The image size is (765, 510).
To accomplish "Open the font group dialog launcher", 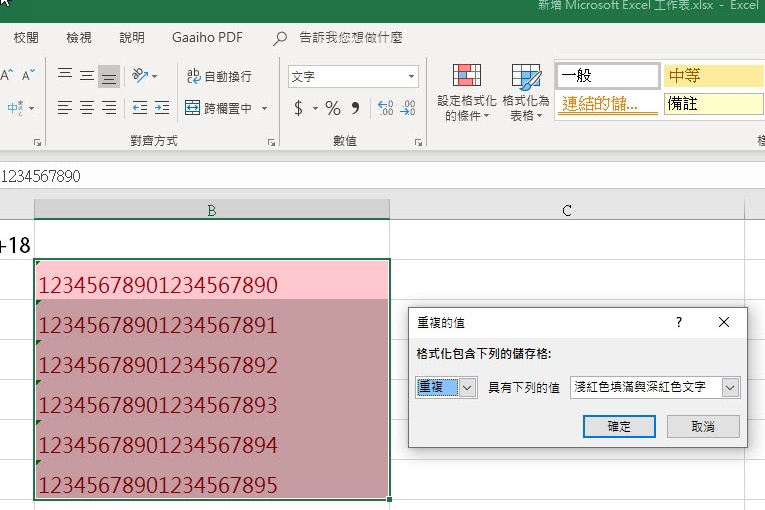I will [x=37, y=143].
